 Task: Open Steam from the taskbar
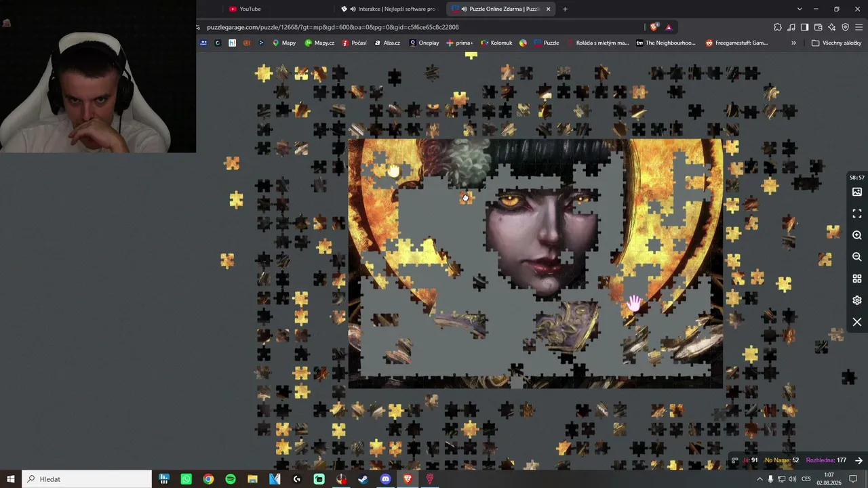[363, 479]
